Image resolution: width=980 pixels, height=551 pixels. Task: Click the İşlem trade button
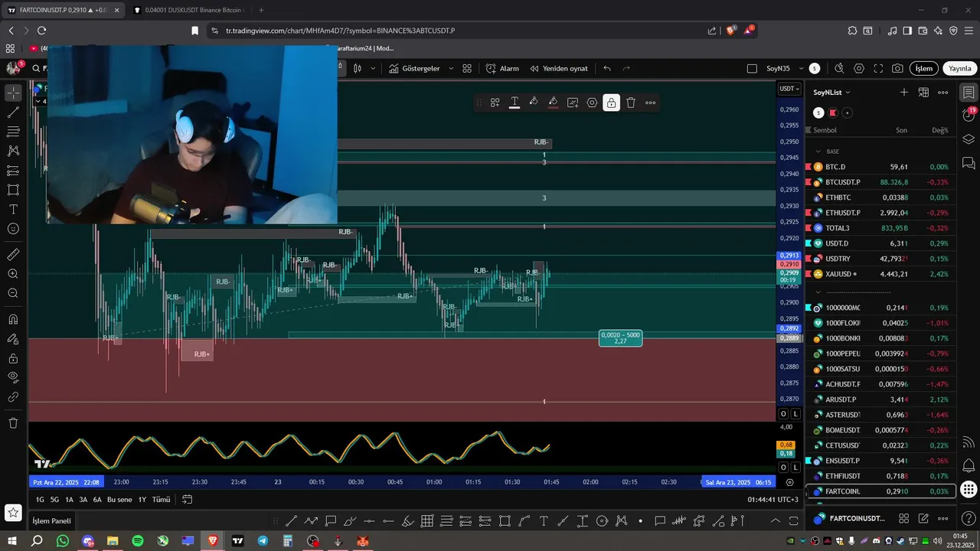tap(924, 68)
